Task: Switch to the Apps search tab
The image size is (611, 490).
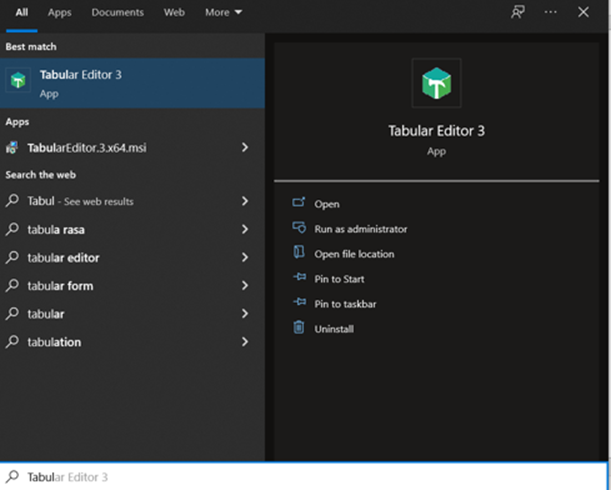Action: (60, 12)
